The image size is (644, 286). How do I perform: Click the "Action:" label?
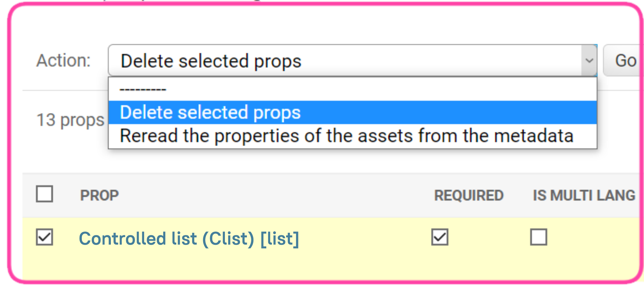[x=63, y=61]
